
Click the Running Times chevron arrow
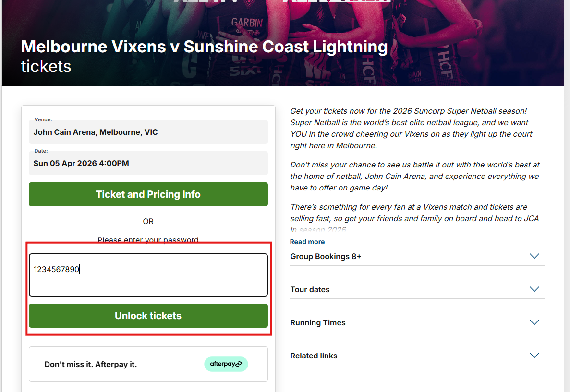(534, 322)
